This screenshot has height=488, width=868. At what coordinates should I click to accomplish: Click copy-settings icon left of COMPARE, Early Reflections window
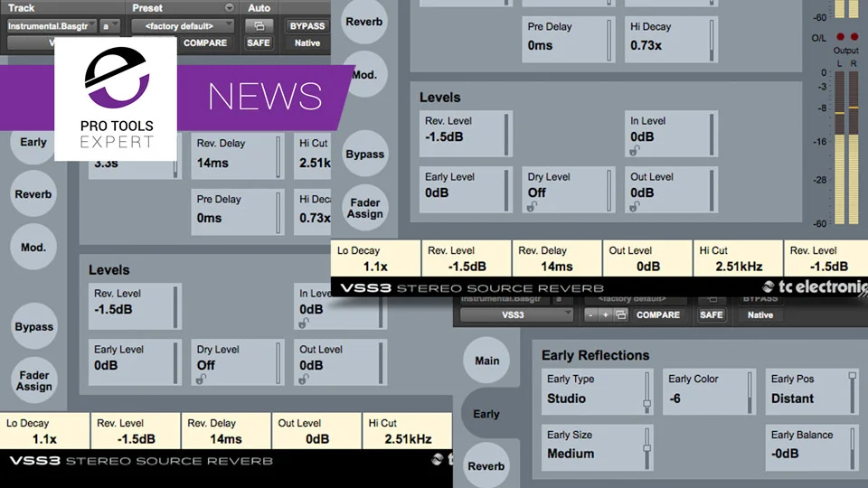click(620, 314)
